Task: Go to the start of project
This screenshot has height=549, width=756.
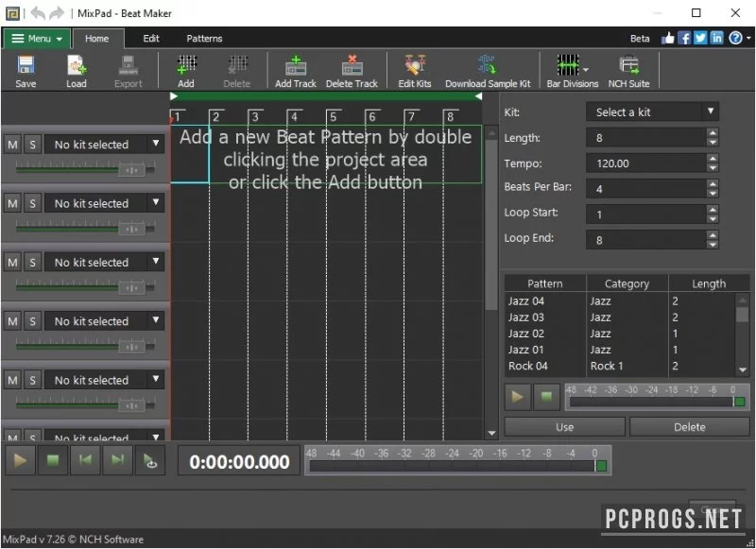Action: pos(85,461)
